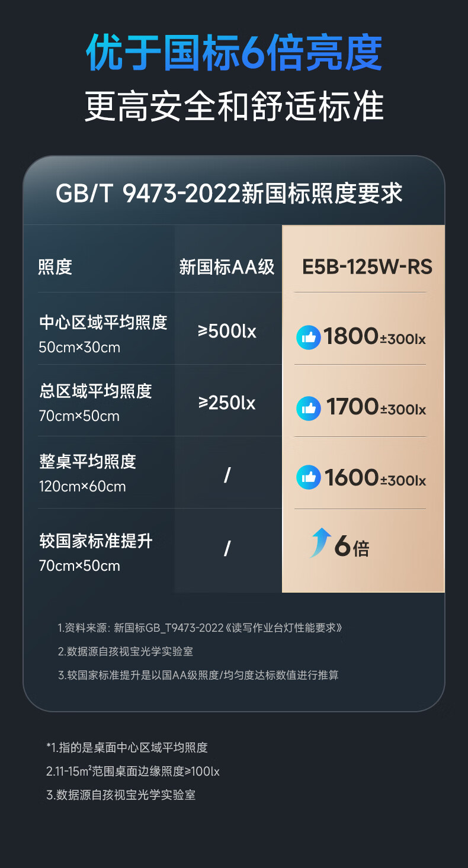Click the 总区域平均照度 row label
Viewport: 468px width, 868px height.
pos(95,391)
